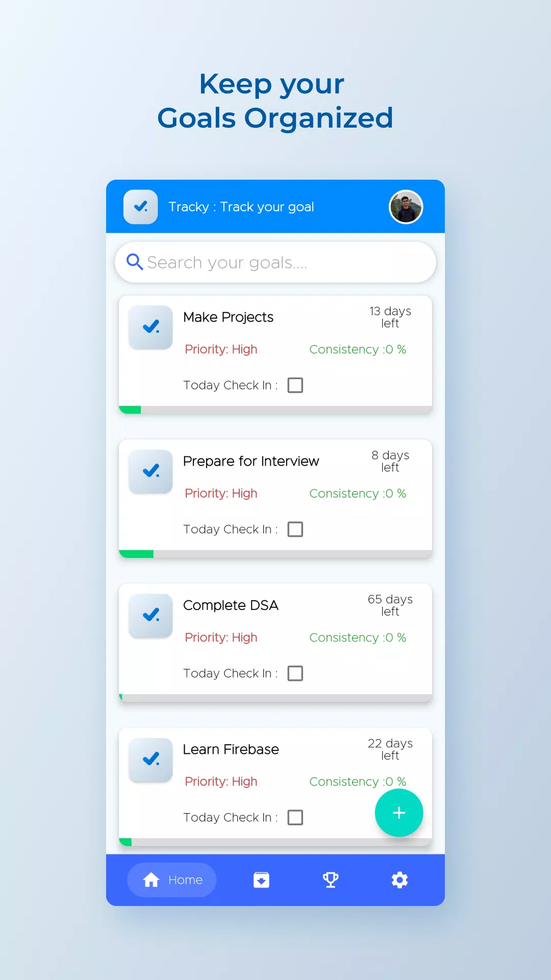The image size is (551, 980).
Task: Open the user profile avatar picture
Action: (x=406, y=207)
